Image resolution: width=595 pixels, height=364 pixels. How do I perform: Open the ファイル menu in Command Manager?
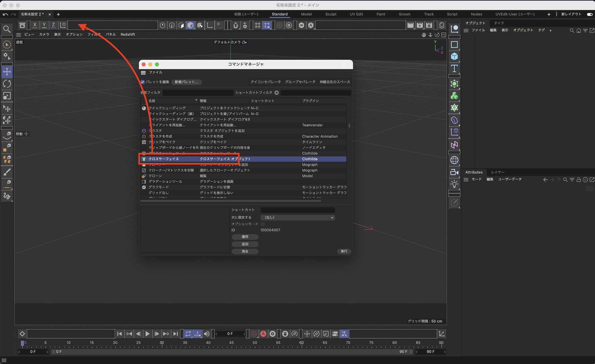(x=156, y=73)
